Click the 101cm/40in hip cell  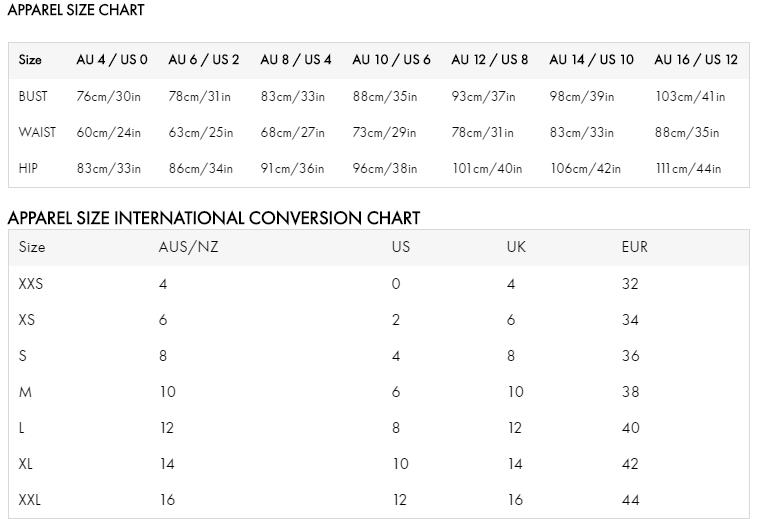pyautogui.click(x=488, y=169)
